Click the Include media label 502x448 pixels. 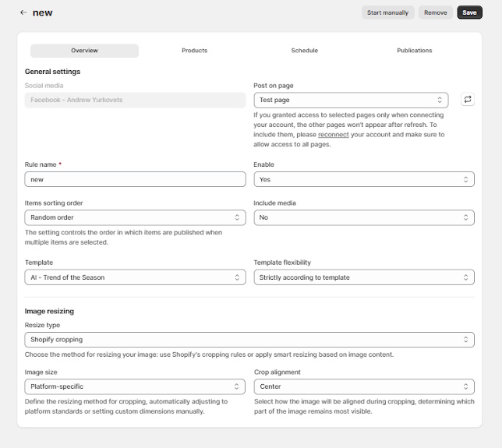tap(274, 203)
